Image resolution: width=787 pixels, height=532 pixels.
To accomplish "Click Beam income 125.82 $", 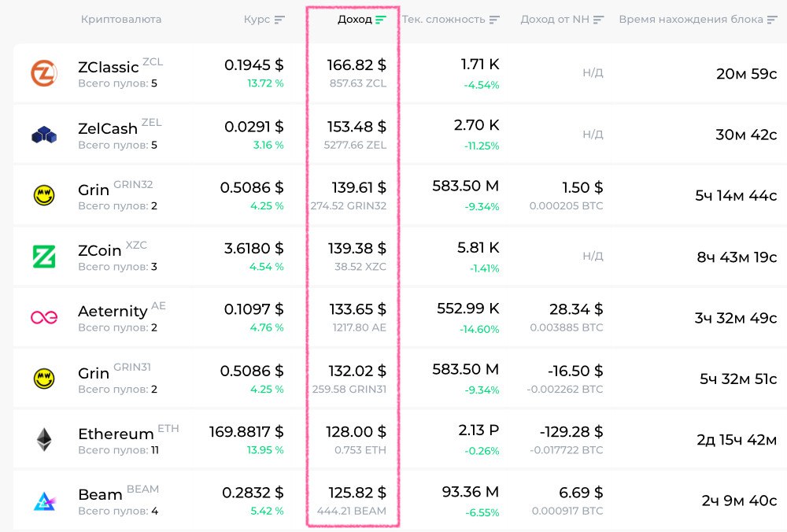I will (x=357, y=493).
